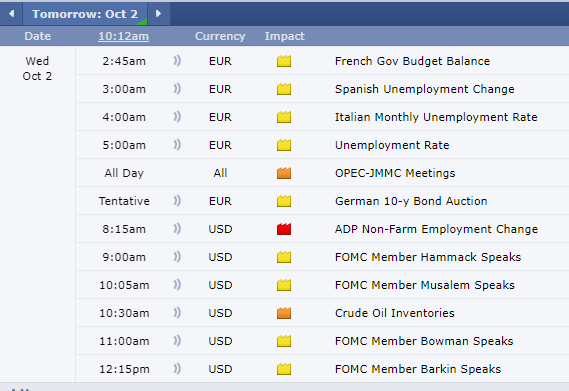Screen dimensions: 569x391
Task: Open FOMC Member Bowman Speaks event
Action: pyautogui.click(x=424, y=341)
